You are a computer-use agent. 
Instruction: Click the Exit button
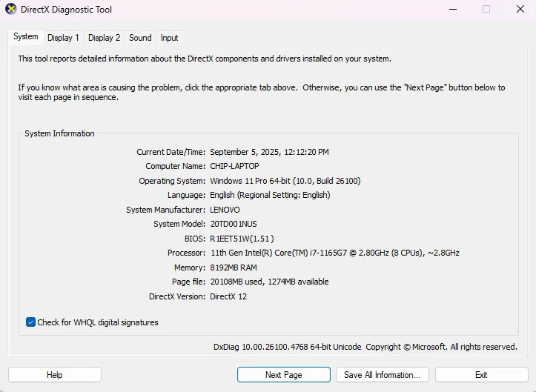tap(481, 375)
